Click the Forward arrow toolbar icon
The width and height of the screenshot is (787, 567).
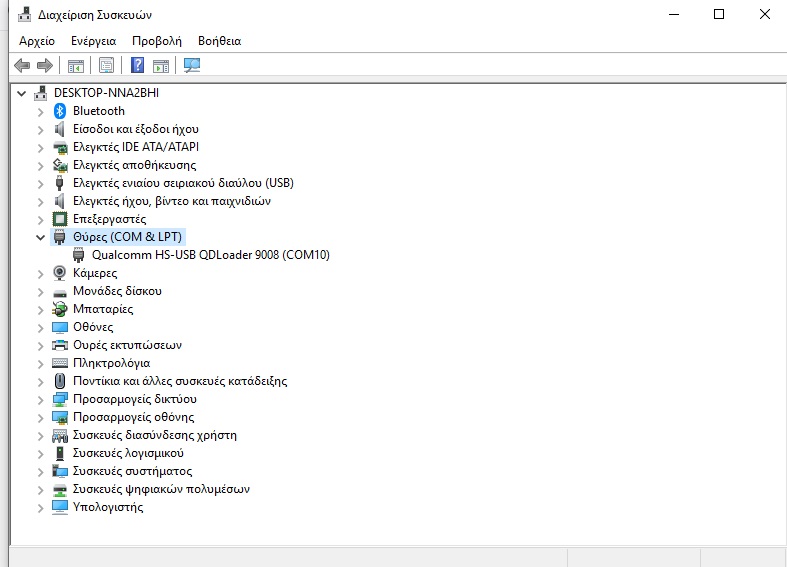click(x=44, y=66)
